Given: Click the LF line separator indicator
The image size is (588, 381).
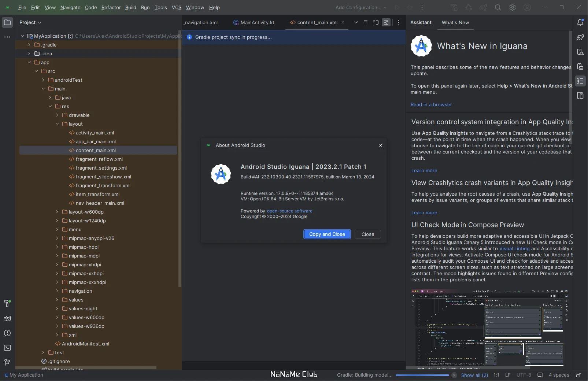Looking at the screenshot, I should click(508, 375).
